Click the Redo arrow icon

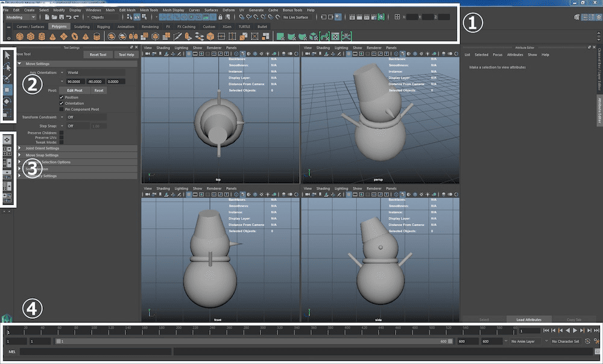(76, 17)
